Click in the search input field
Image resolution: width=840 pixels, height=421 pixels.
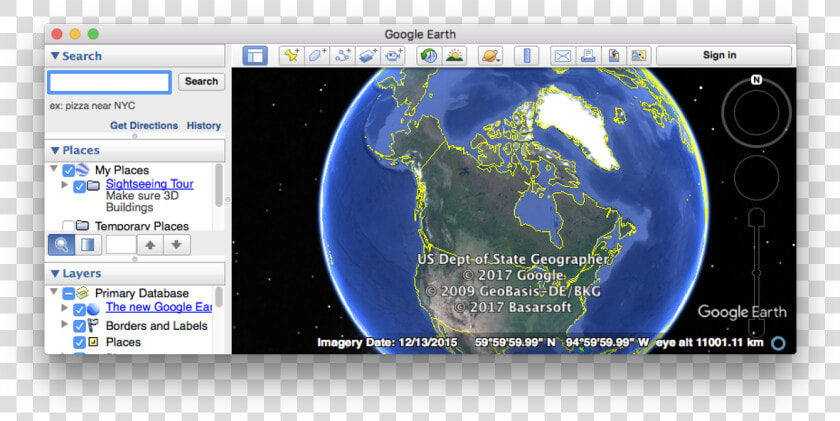point(110,82)
